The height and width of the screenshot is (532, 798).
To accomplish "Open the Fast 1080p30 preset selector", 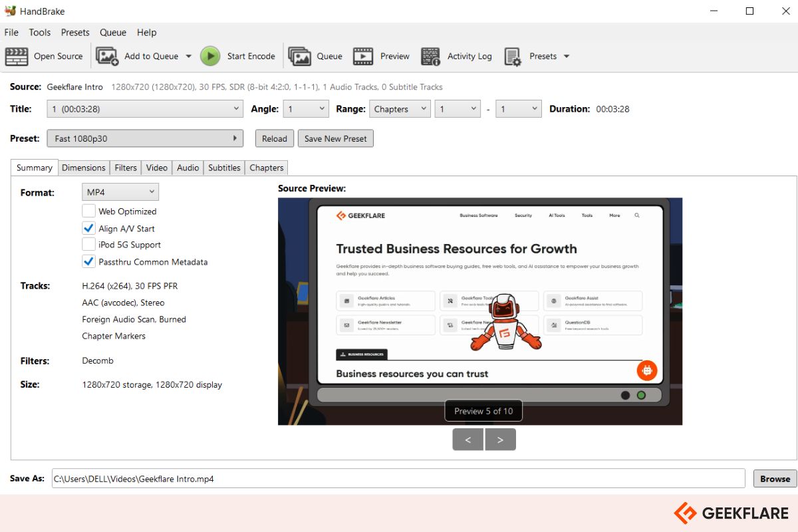I will click(x=145, y=138).
